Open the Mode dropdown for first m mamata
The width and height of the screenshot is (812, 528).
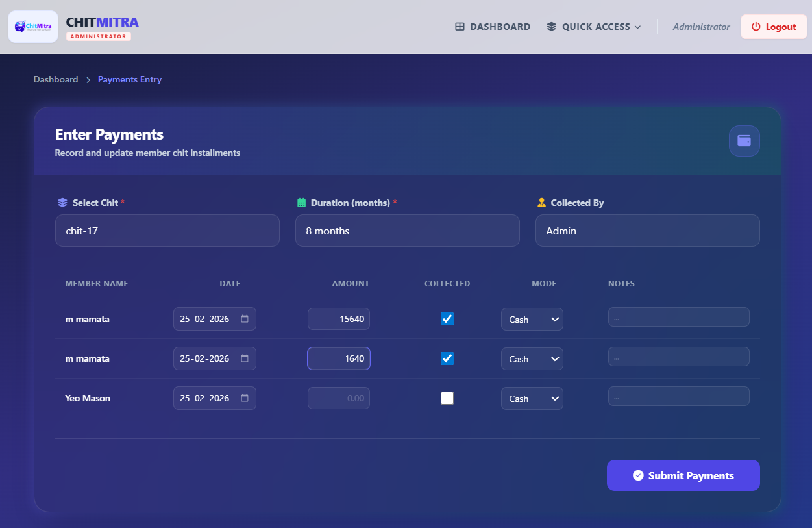pyautogui.click(x=532, y=320)
